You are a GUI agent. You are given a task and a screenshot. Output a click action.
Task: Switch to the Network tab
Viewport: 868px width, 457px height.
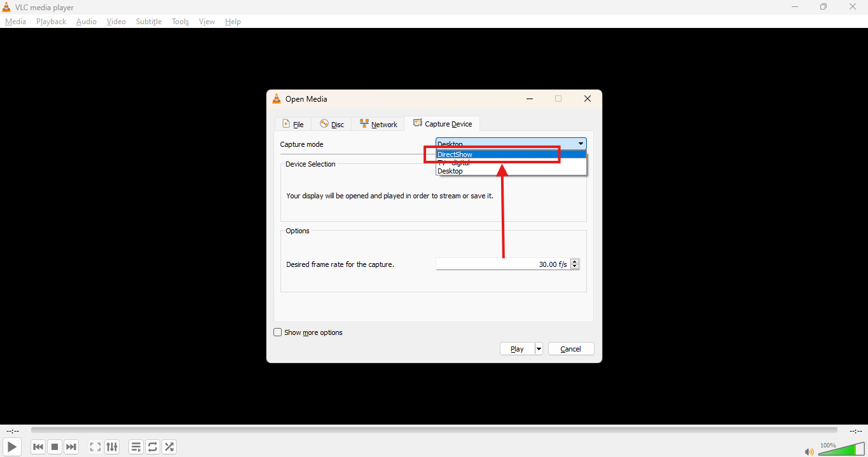click(x=378, y=124)
